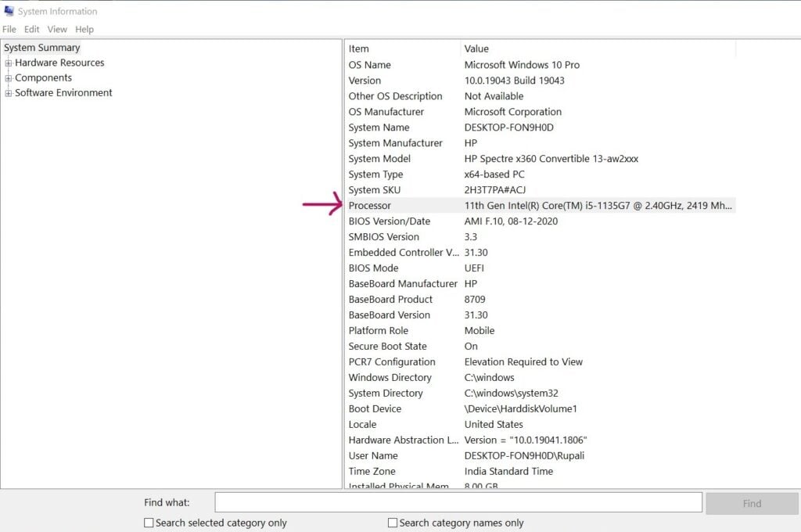Open the File menu

click(x=9, y=29)
